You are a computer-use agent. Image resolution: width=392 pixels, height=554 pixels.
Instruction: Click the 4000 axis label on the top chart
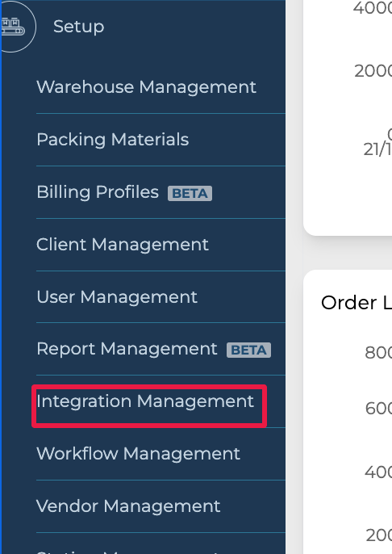(x=373, y=8)
